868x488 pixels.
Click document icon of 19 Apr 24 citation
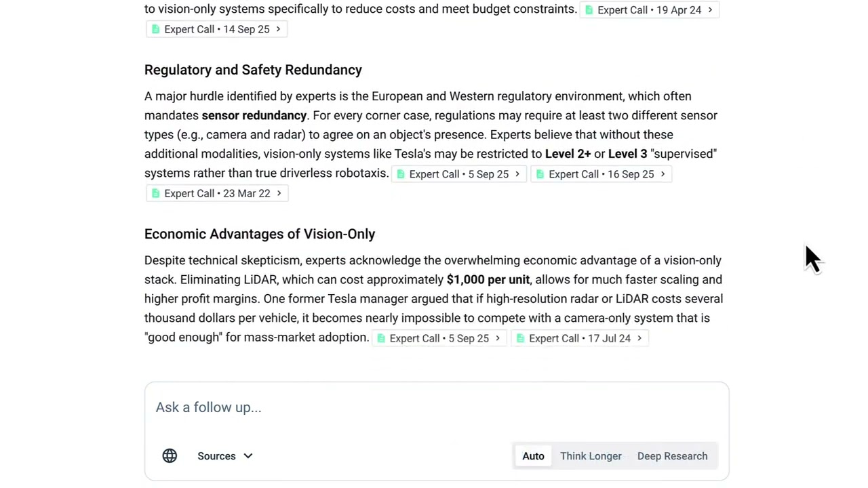coord(589,10)
